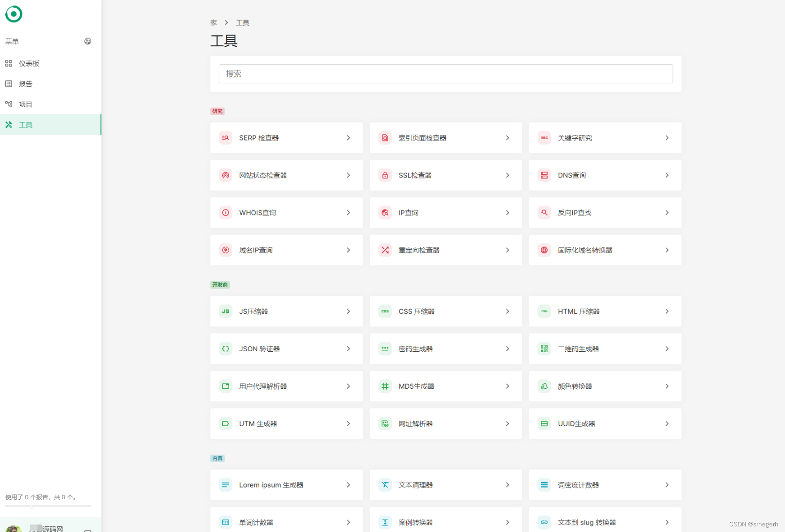The height and width of the screenshot is (532, 785).
Task: Click the chevron on WHOIS查询 card
Action: pyautogui.click(x=348, y=213)
